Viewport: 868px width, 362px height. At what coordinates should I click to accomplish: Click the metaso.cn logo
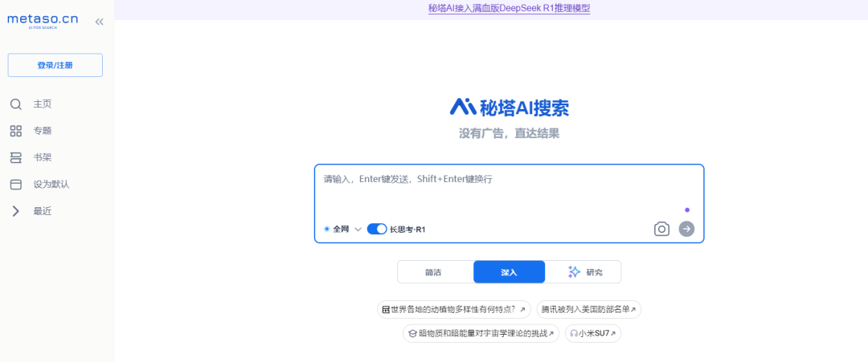click(43, 21)
